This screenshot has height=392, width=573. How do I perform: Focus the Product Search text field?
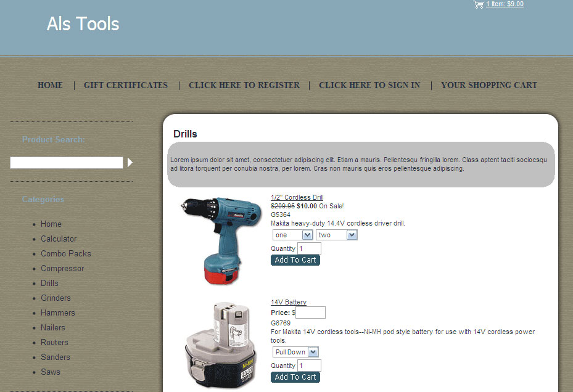67,163
